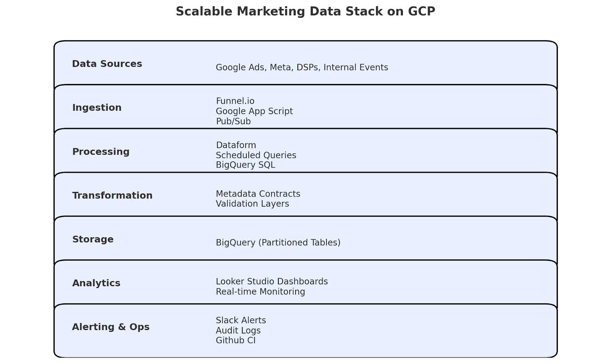611x364 pixels.
Task: Click the "Funnel.io" entry
Action: click(x=235, y=101)
